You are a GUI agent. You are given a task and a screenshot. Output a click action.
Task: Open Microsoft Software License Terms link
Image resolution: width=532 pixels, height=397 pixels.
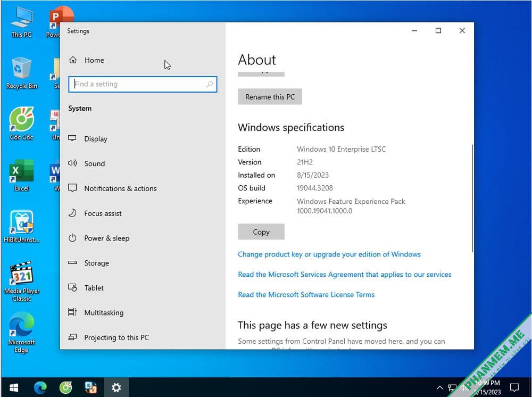pos(306,294)
